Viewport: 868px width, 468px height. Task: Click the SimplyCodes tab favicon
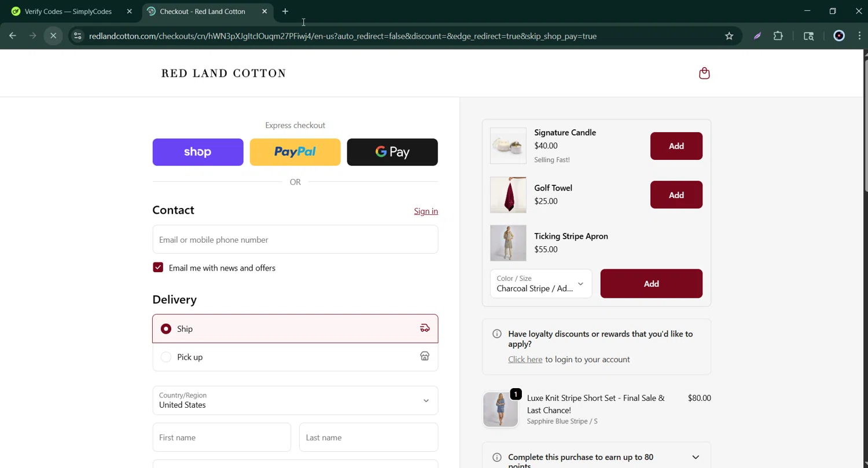coord(16,12)
